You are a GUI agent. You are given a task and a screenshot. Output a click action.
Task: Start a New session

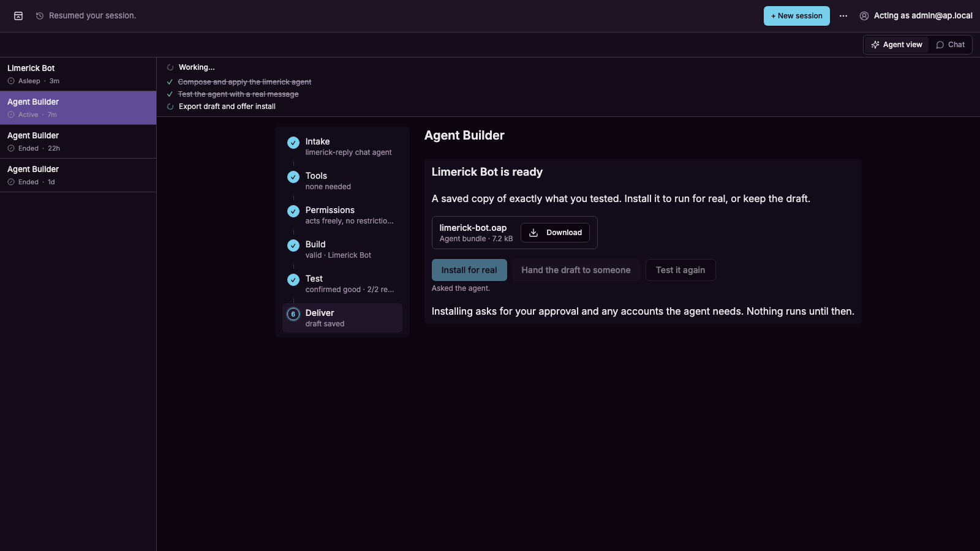pos(796,16)
